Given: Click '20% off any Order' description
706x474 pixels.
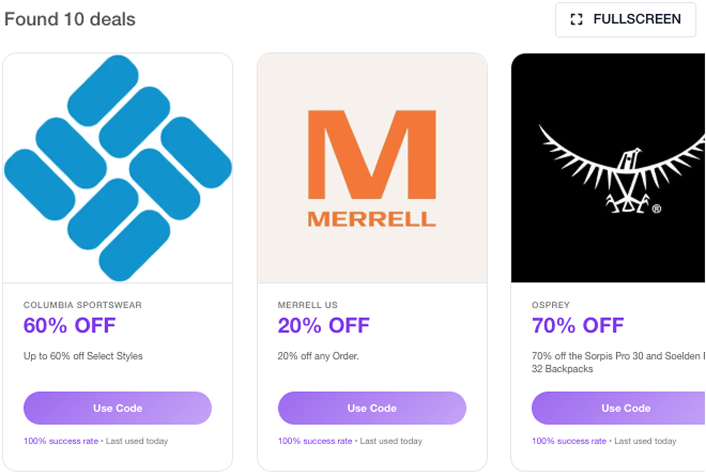Looking at the screenshot, I should (x=318, y=356).
